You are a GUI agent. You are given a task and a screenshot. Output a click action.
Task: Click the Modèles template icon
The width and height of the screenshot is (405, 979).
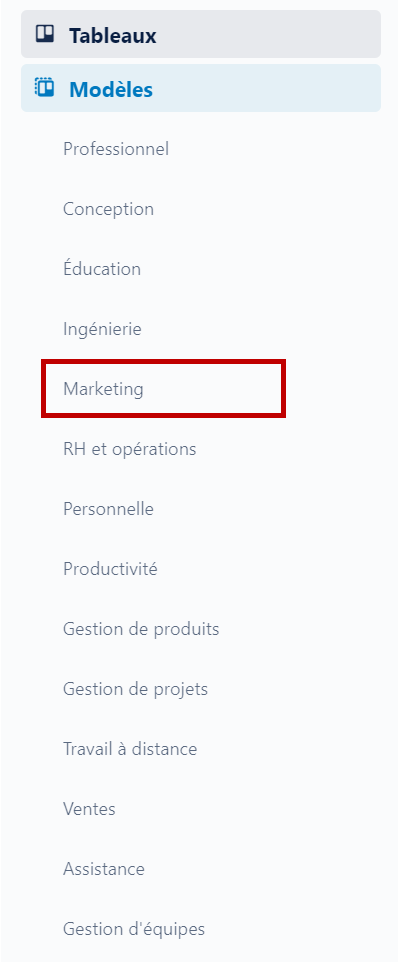(x=45, y=87)
